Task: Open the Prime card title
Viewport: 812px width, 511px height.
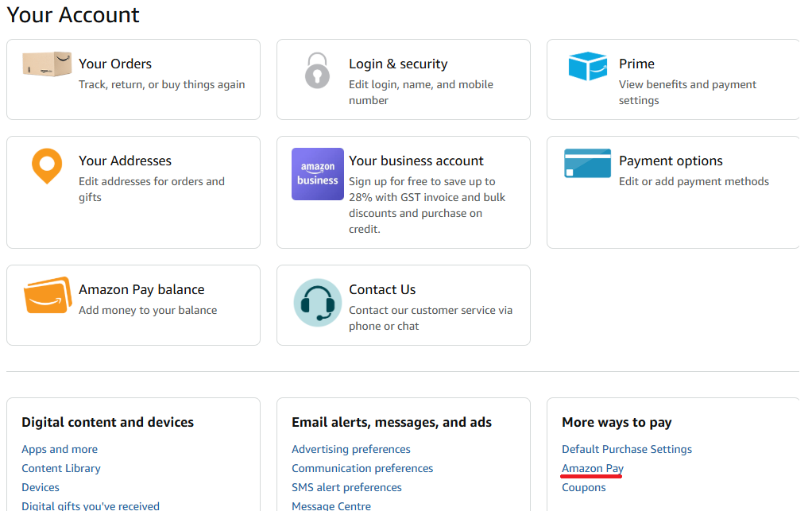Action: [636, 64]
